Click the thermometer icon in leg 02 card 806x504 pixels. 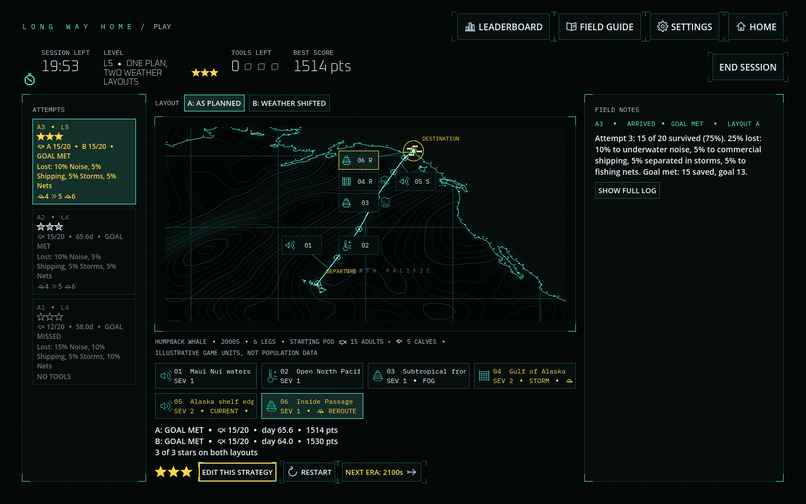tap(272, 376)
